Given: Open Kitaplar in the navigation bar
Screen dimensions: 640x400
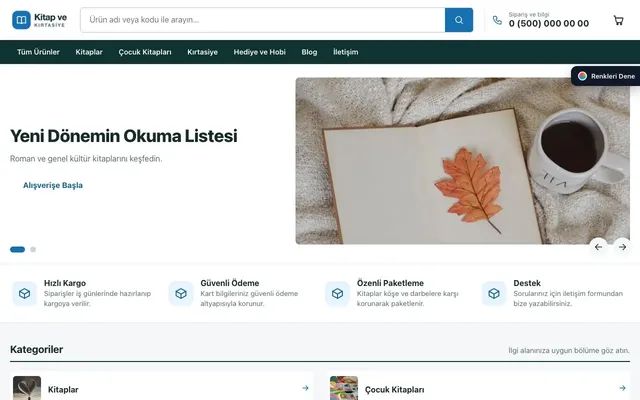Looking at the screenshot, I should [x=89, y=52].
